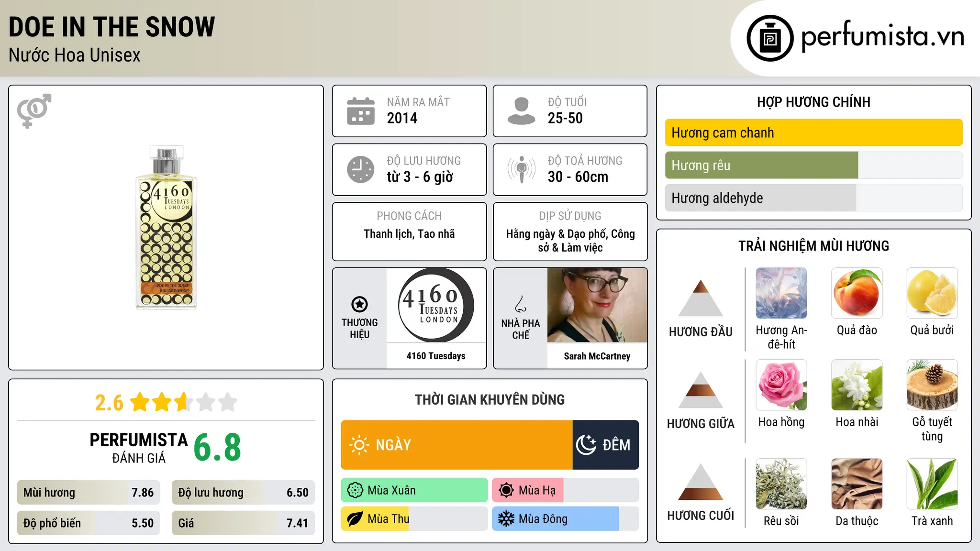The image size is (980, 551).
Task: Click the nose icon above Nhà pha chế
Action: 521,304
